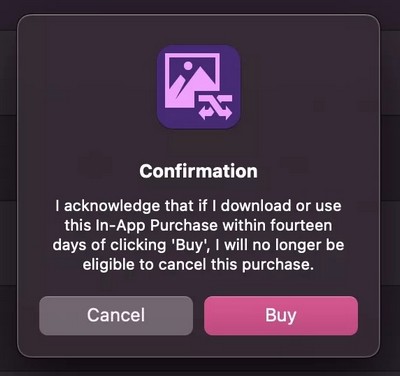Click the 'eligible to cancel this purchase' line

[x=199, y=265]
